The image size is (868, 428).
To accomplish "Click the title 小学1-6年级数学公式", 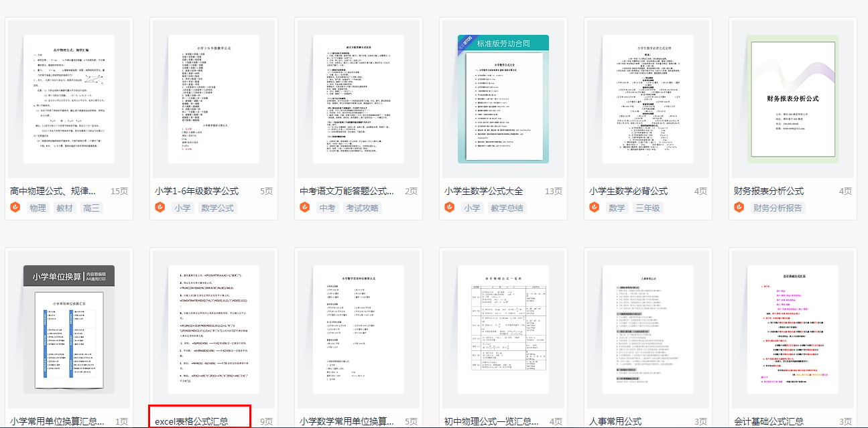I will coord(197,191).
